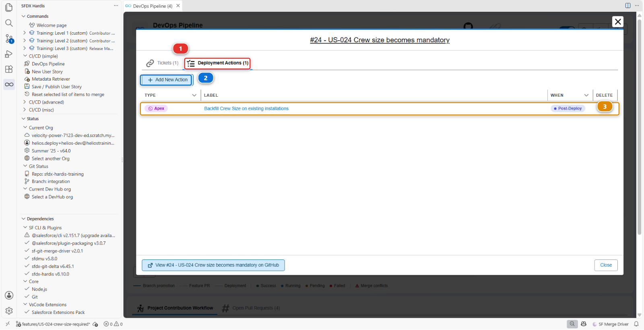Image resolution: width=644 pixels, height=330 pixels.
Task: Select the Deployment Actions (1) tab
Action: click(217, 63)
